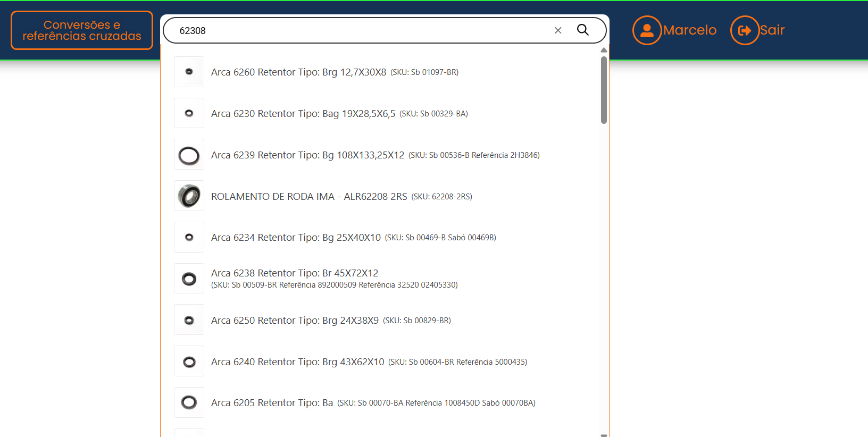The height and width of the screenshot is (437, 868).
Task: Open Arca 6260 Retentor thumbnail
Action: (x=189, y=72)
